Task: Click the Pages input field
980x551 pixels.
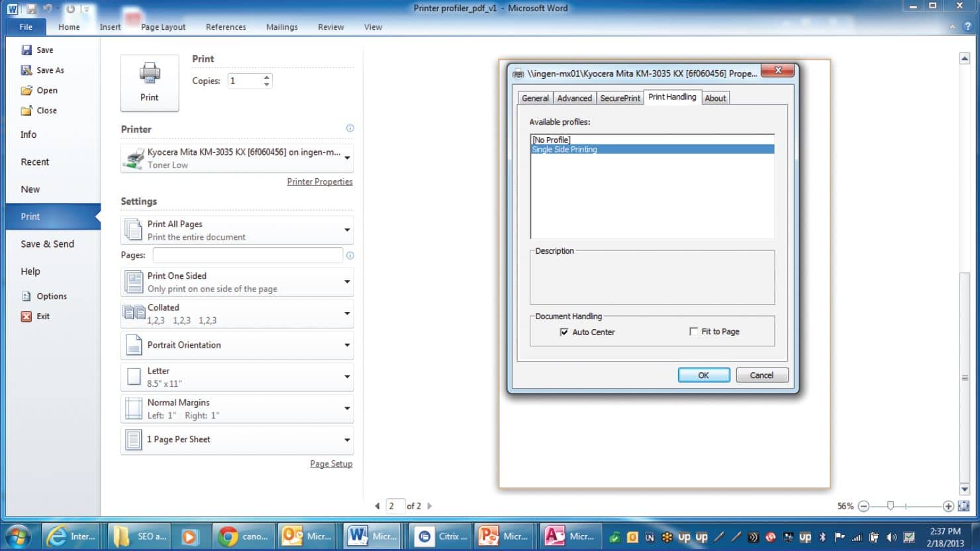Action: coord(248,255)
